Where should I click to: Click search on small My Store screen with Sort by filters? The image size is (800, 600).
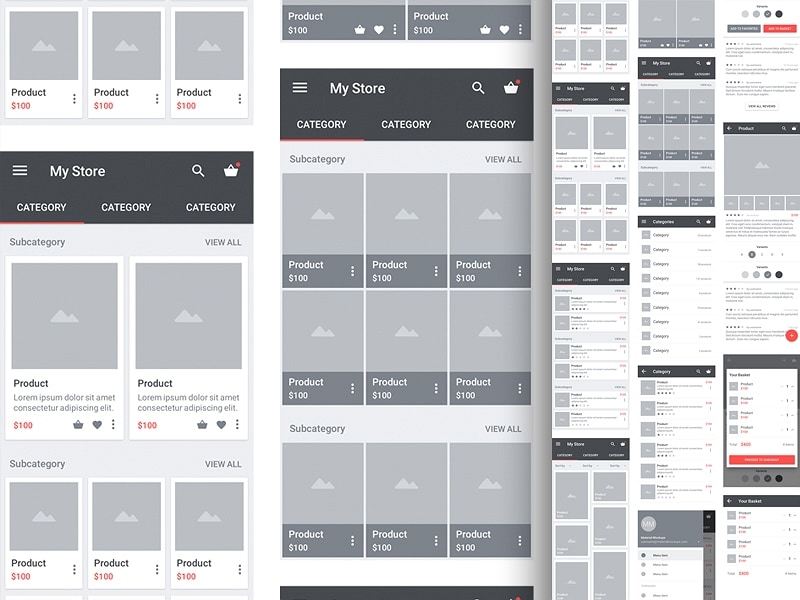(x=612, y=444)
